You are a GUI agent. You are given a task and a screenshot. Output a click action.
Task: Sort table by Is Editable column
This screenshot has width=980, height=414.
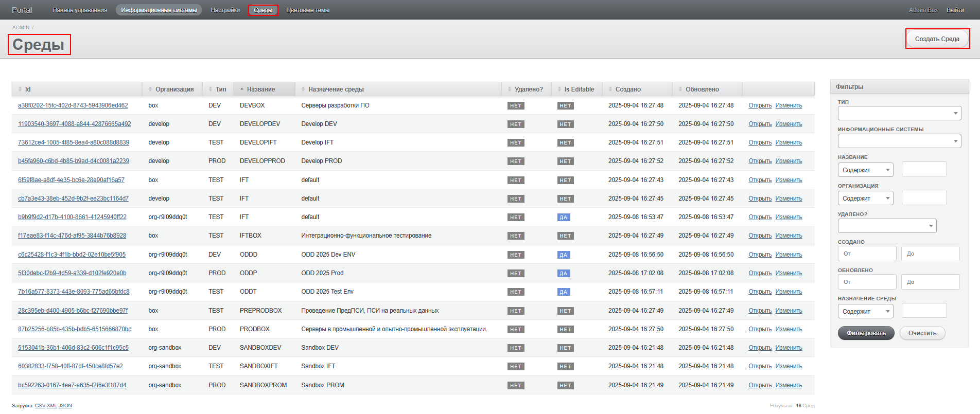click(579, 89)
